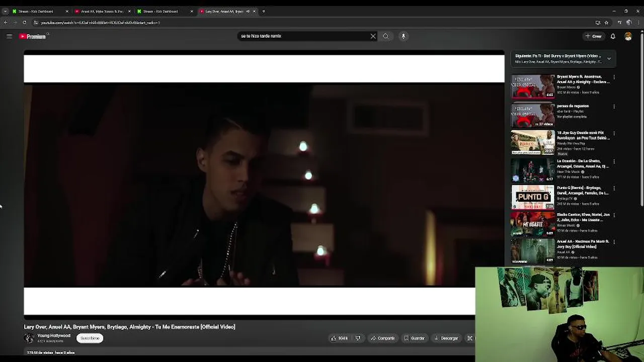
Task: Download the video with 'Descargar'
Action: point(446,338)
